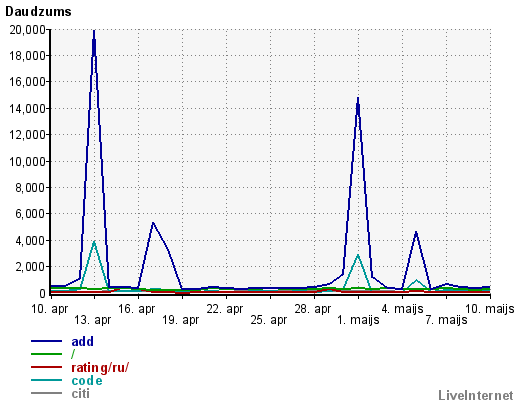Click the 1. maijs blue peak point
The height and width of the screenshot is (405, 520).
(358, 98)
